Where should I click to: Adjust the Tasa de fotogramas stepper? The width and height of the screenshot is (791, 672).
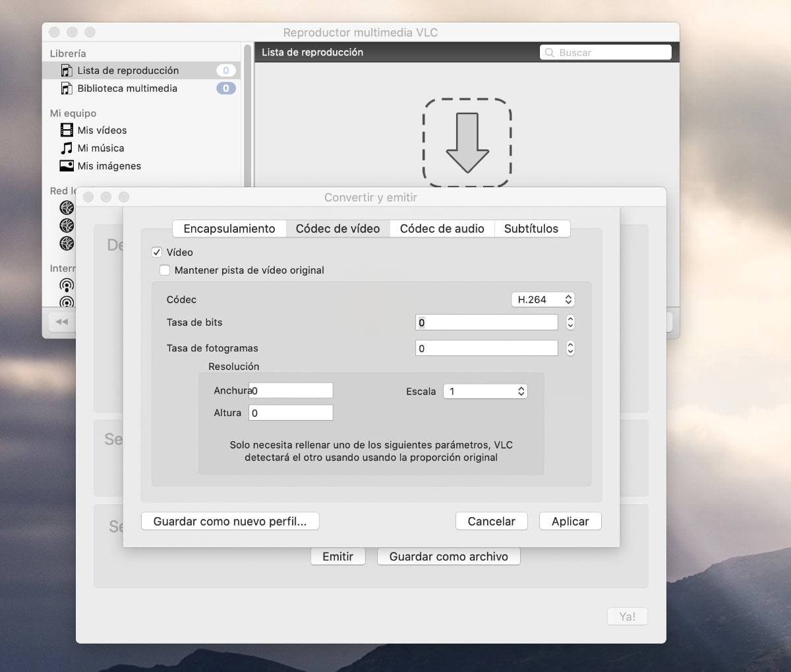[570, 348]
